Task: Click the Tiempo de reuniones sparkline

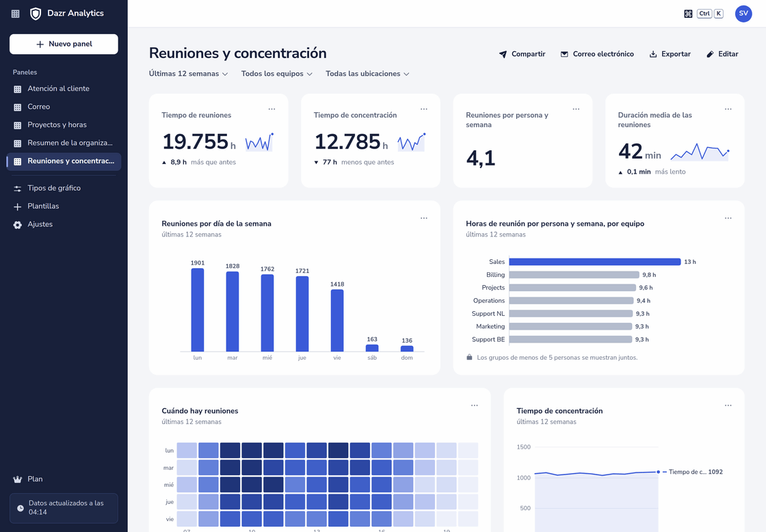Action: [259, 142]
